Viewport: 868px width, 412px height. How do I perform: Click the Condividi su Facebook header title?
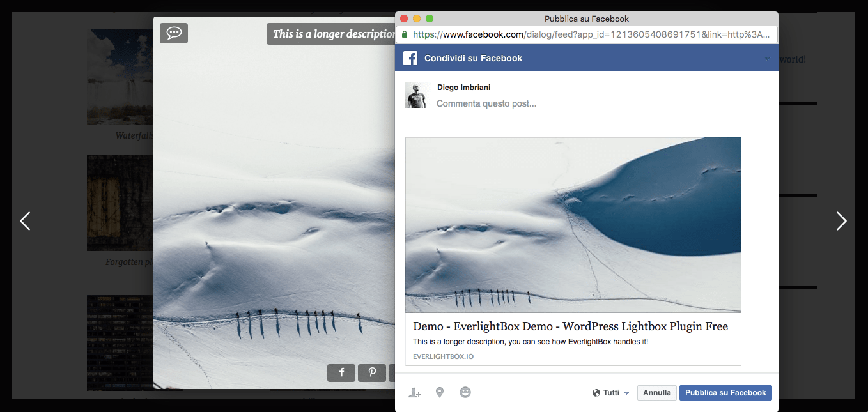point(474,58)
